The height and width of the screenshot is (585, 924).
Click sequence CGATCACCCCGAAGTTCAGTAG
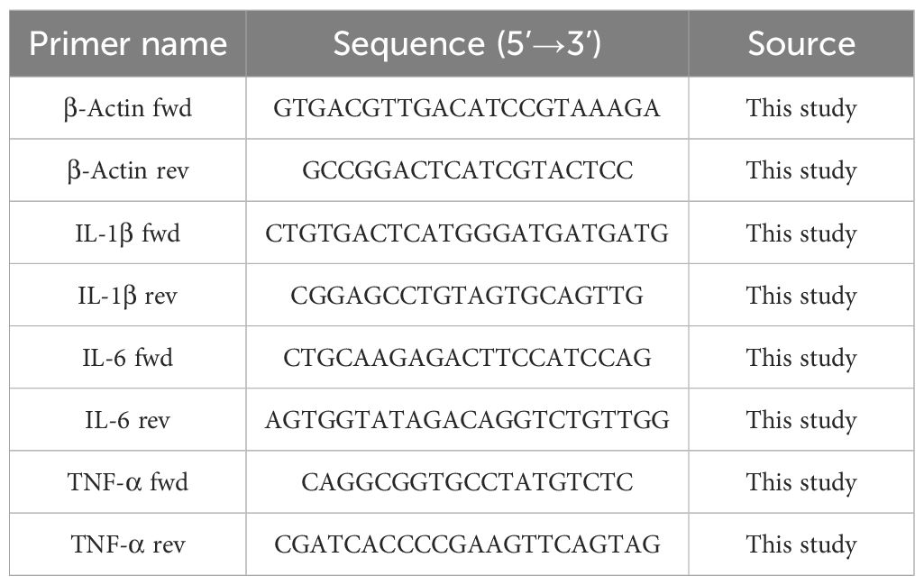tap(467, 544)
